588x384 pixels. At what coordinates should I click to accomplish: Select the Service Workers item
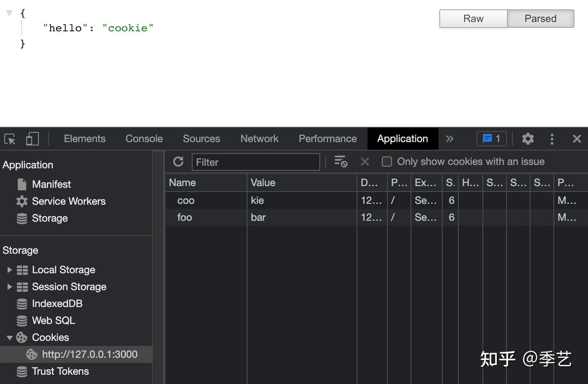[68, 201]
